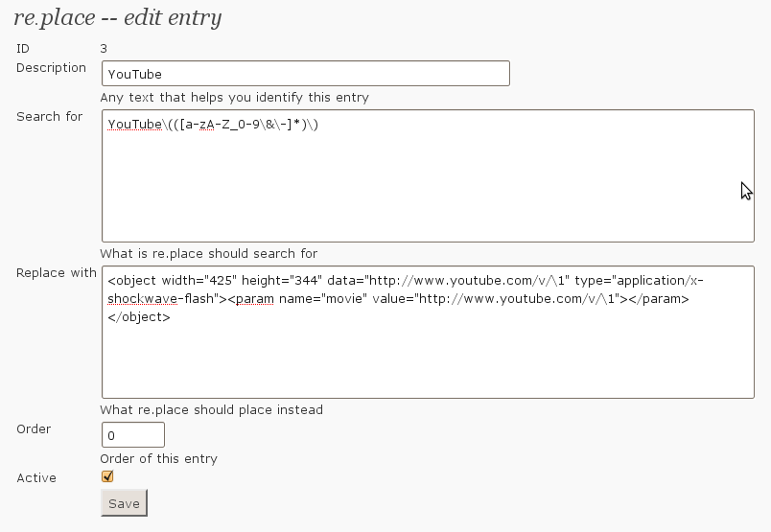Toggle the Active checkbox

tap(107, 476)
